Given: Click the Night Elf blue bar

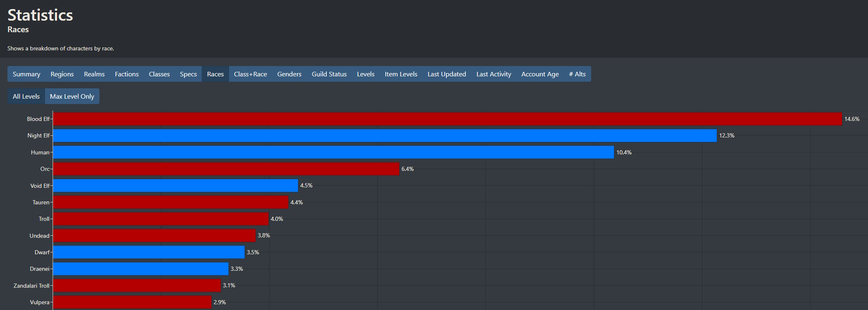Looking at the screenshot, I should [x=385, y=135].
